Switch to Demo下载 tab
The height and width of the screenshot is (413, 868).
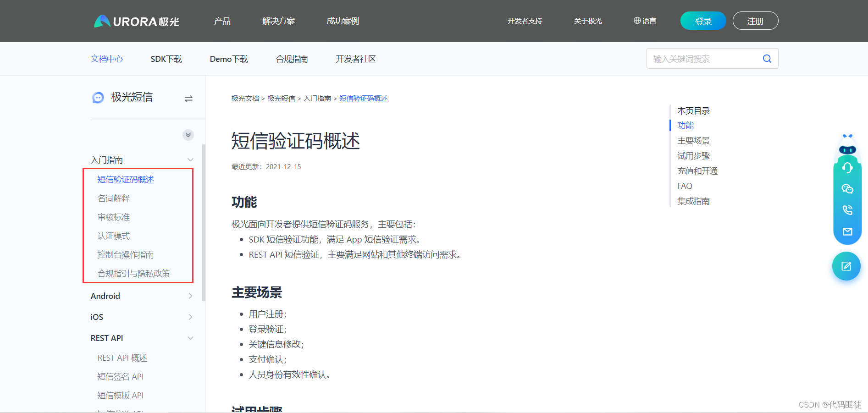coord(229,59)
